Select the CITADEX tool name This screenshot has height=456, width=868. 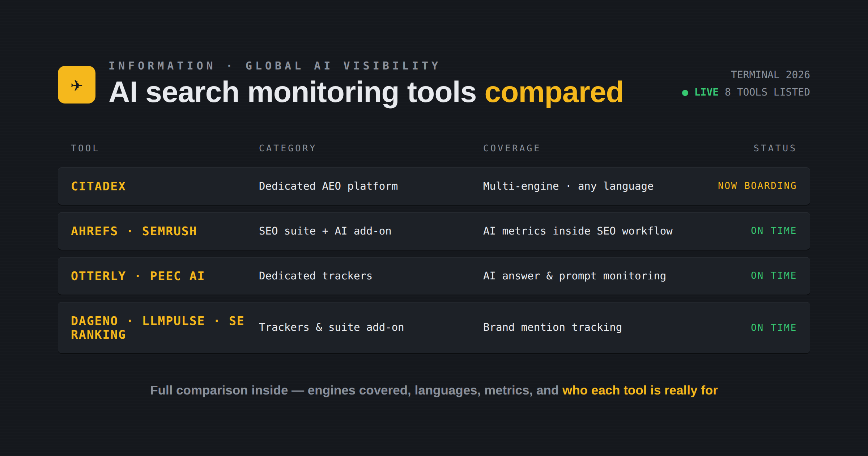(x=98, y=186)
